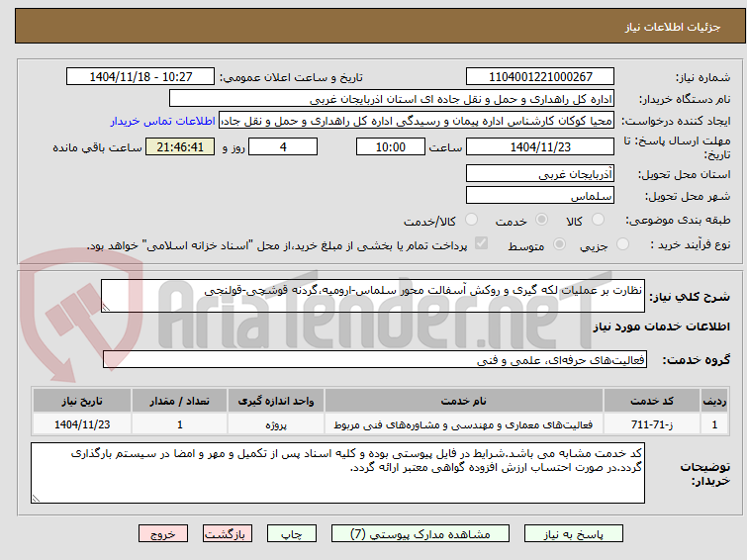The image size is (747, 560).
Task: Click the days remaining field showing 4
Action: [x=283, y=146]
